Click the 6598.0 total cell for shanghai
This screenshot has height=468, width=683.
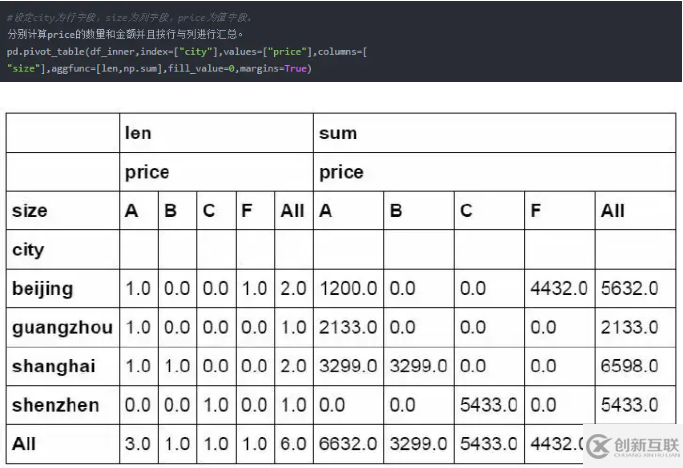[x=629, y=366]
